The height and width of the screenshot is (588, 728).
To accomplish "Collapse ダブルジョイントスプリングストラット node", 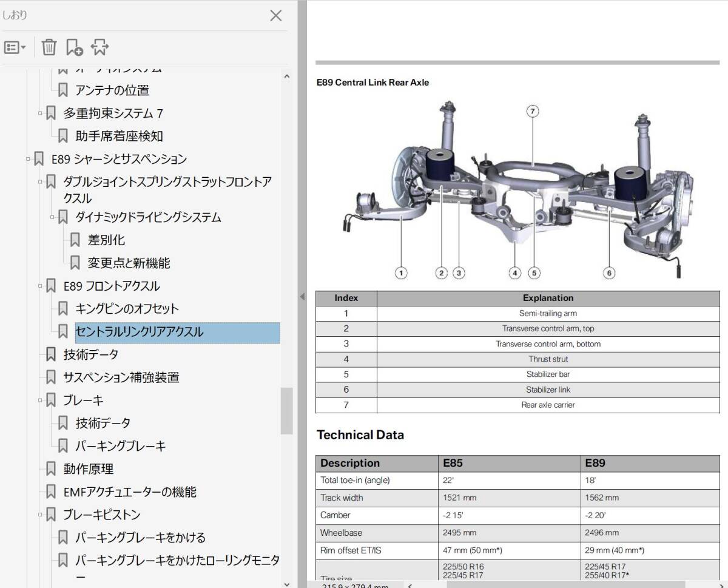I will tap(40, 181).
